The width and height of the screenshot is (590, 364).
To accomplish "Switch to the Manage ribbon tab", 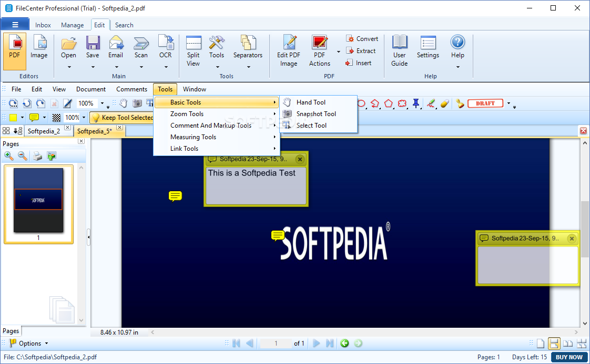I will tap(72, 25).
